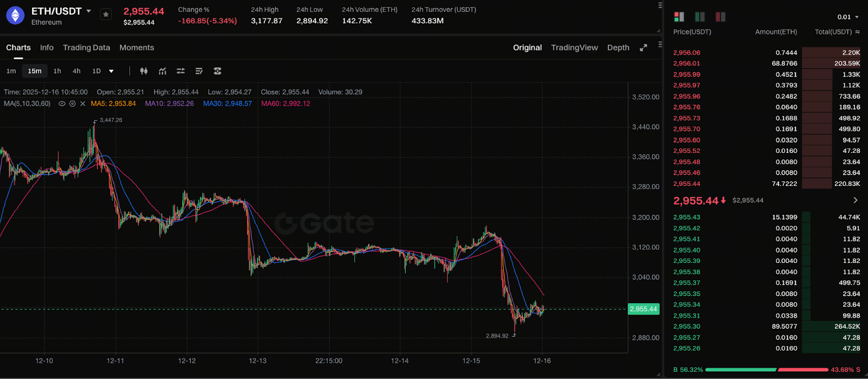Click the drawing list pencil icon

coord(199,71)
